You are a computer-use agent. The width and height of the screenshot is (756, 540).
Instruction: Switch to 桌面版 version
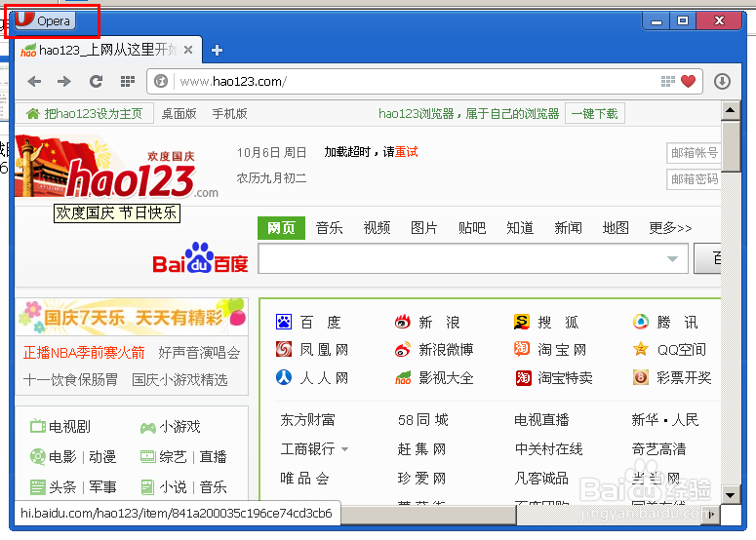point(179,114)
